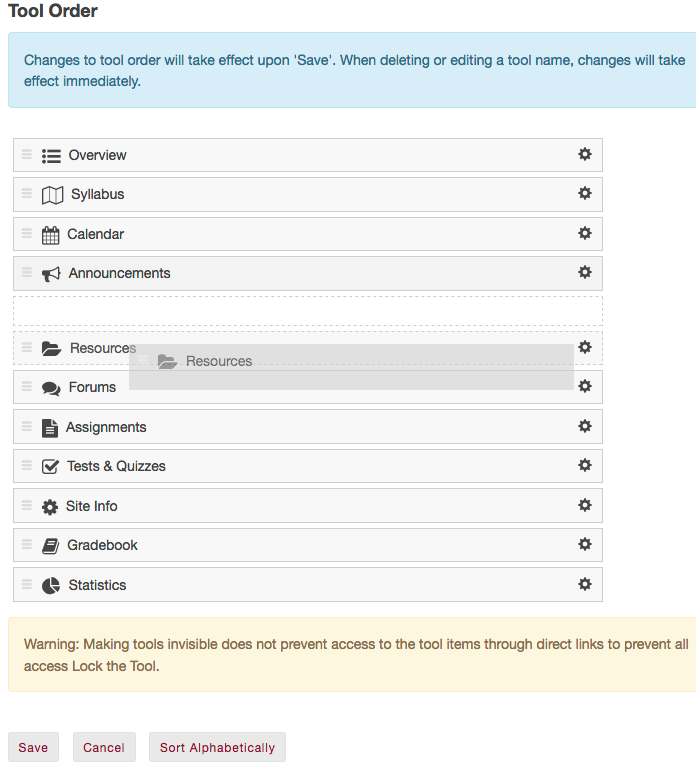Select the Forums tool label
The image size is (696, 766).
coord(92,387)
